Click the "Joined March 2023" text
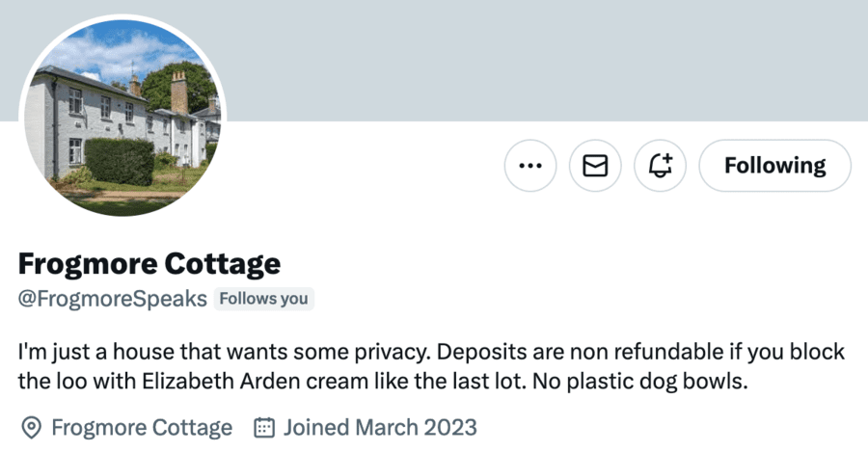The height and width of the screenshot is (452, 868). pos(380,427)
